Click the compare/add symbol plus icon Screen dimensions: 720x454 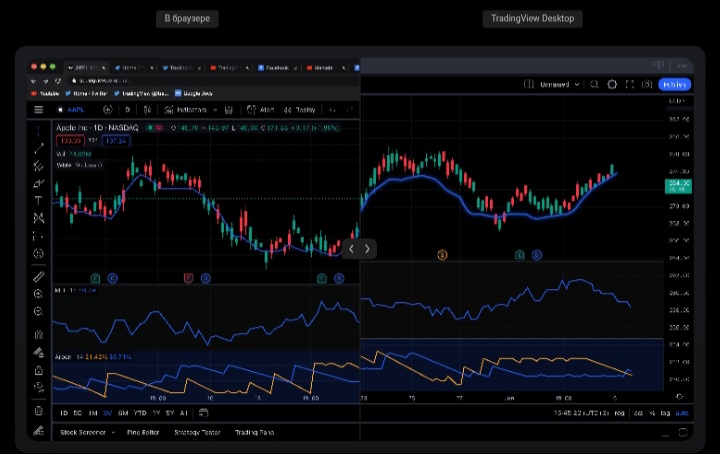coord(107,110)
